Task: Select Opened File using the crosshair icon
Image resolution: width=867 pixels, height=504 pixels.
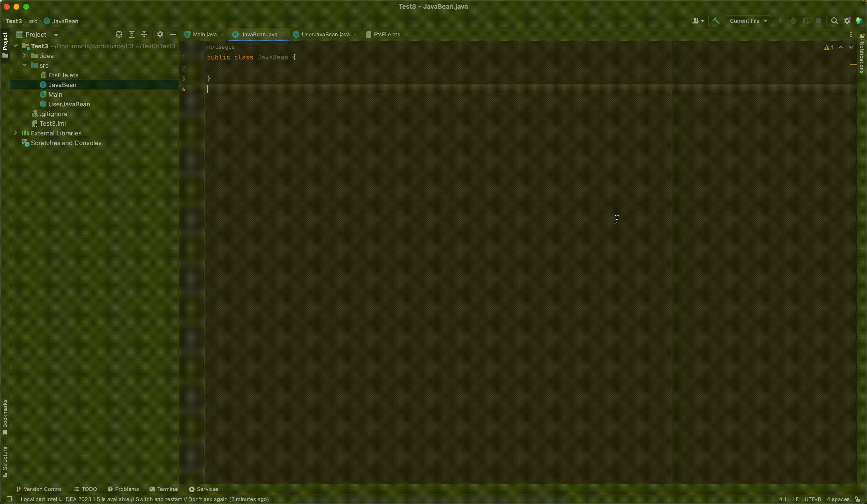Action: [119, 34]
